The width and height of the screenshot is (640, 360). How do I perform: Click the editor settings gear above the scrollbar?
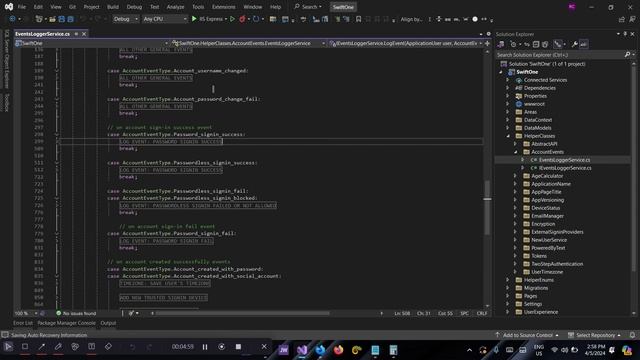pos(489,34)
